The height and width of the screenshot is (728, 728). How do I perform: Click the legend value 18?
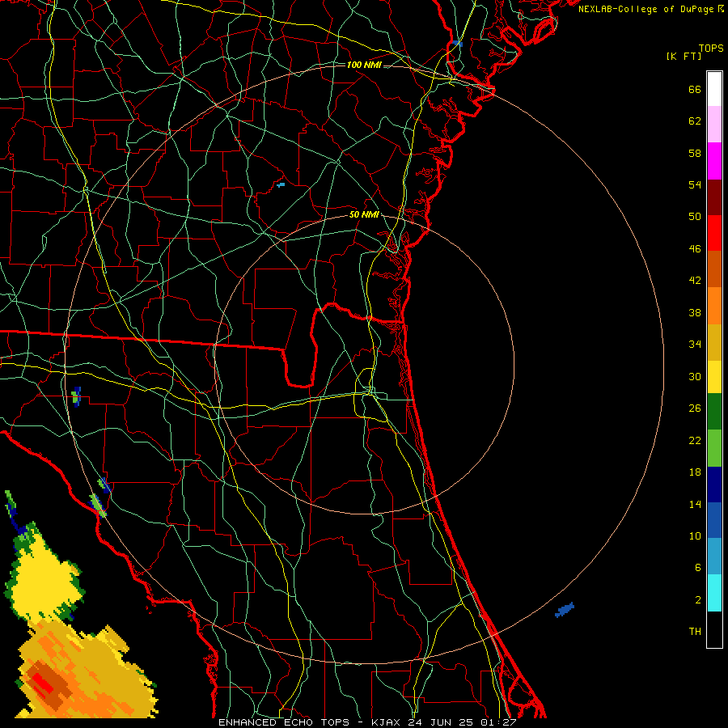pyautogui.click(x=695, y=472)
